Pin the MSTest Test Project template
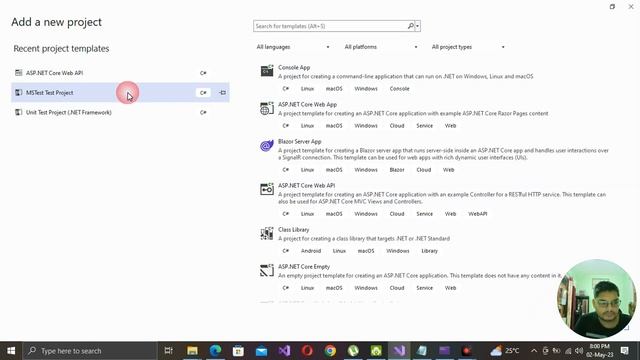Screen dimensions: 640x360 point(222,93)
